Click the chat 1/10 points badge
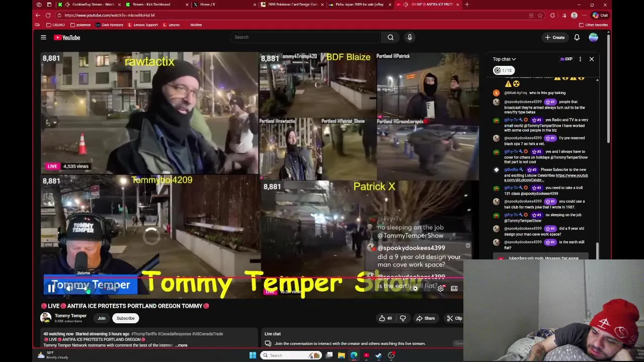The height and width of the screenshot is (362, 644). (x=503, y=70)
